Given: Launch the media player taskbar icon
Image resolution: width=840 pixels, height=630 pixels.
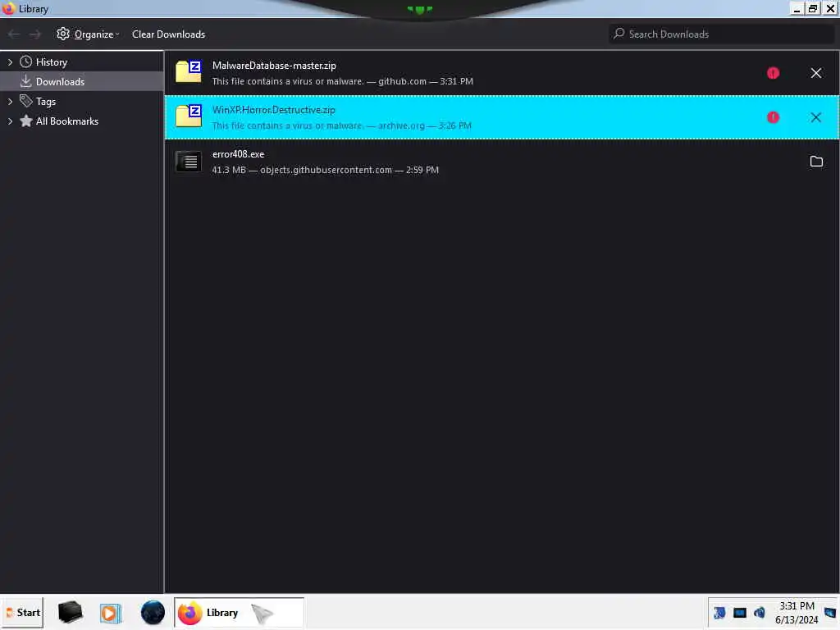Looking at the screenshot, I should (x=111, y=613).
